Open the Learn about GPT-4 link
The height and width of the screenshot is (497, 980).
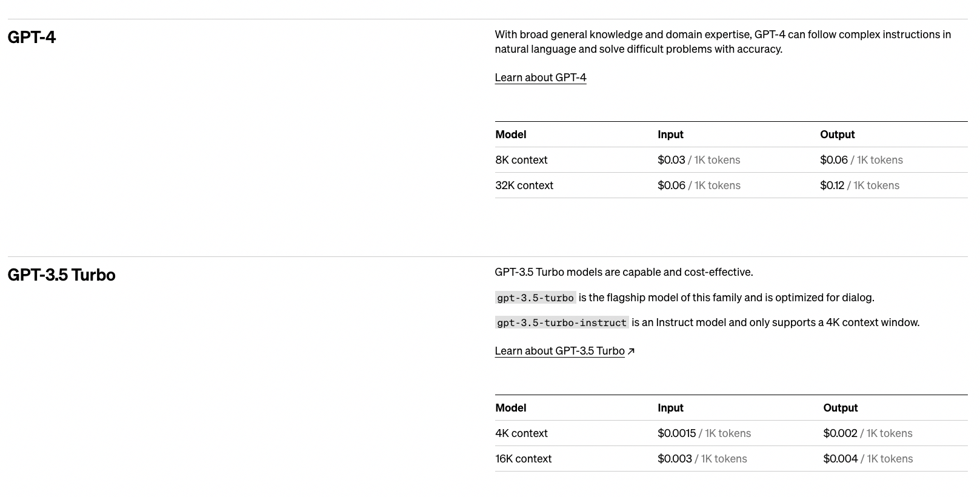[x=540, y=78]
